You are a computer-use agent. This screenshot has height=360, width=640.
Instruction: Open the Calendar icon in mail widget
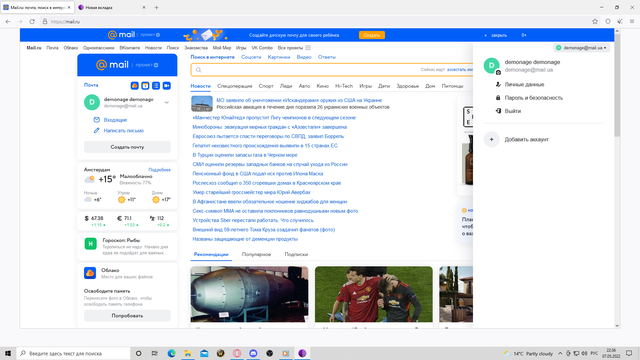145,86
